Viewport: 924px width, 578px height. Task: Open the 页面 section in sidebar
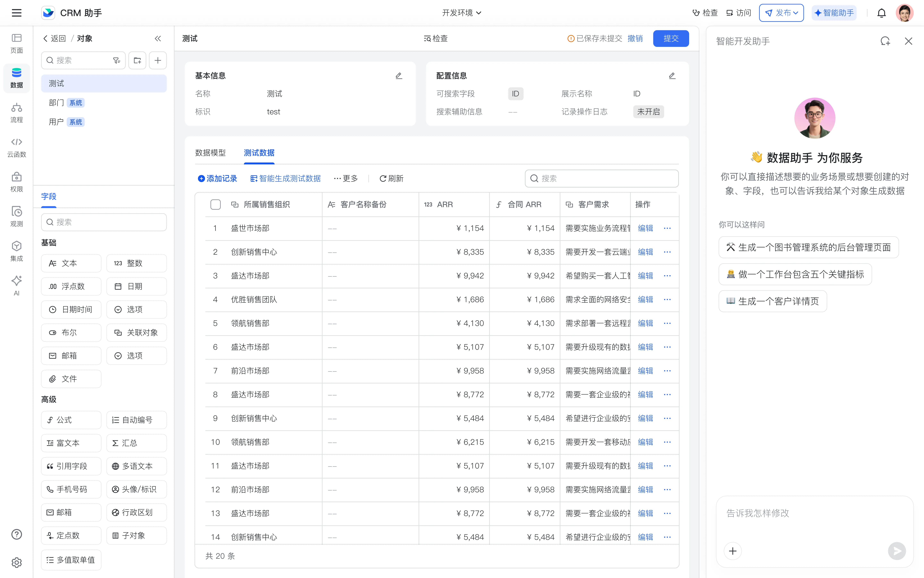(x=16, y=43)
